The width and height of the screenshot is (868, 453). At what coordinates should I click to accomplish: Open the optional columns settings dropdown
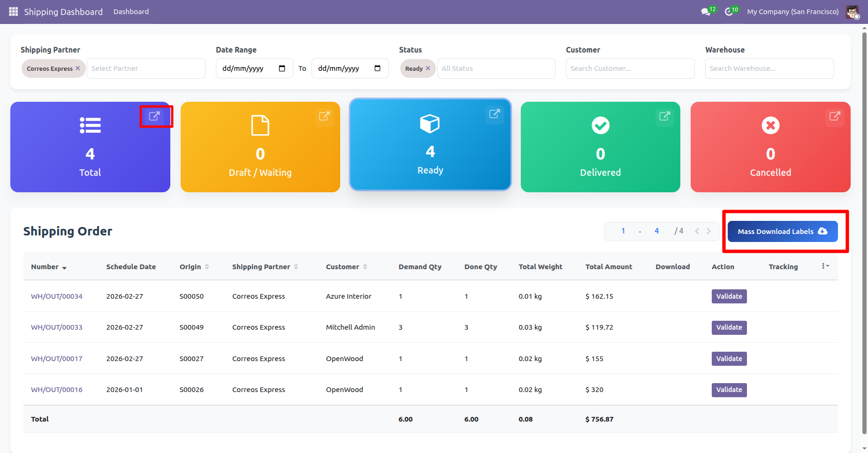(x=825, y=266)
